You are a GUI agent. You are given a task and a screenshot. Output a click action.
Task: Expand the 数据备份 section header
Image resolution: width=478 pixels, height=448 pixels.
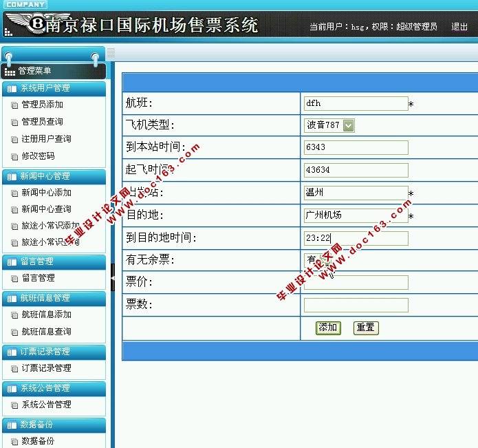click(x=54, y=425)
